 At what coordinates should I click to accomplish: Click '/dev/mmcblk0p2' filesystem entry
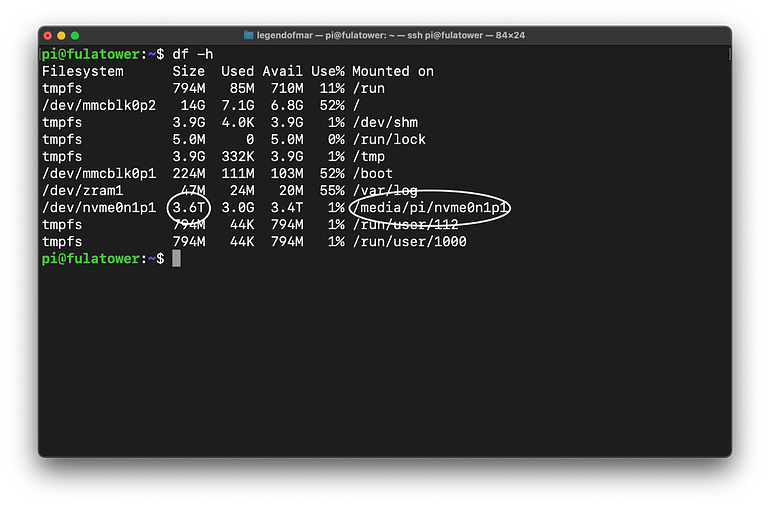(x=99, y=105)
